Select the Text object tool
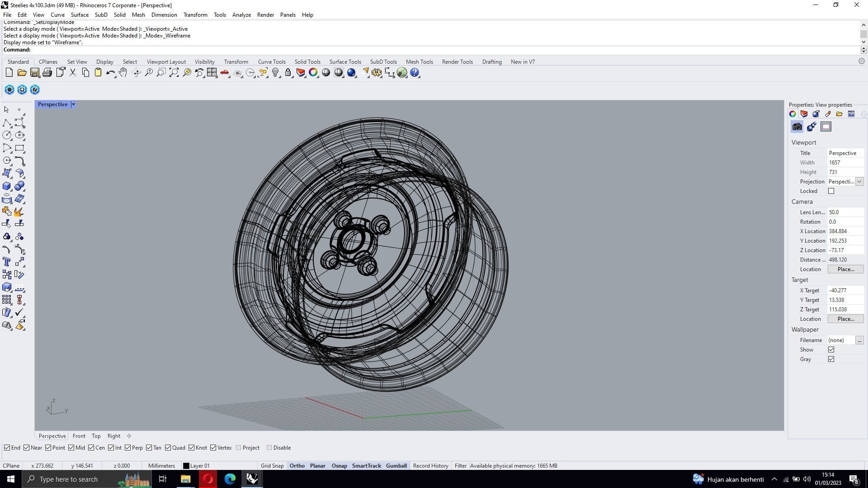This screenshot has height=488, width=868. coord(6,262)
